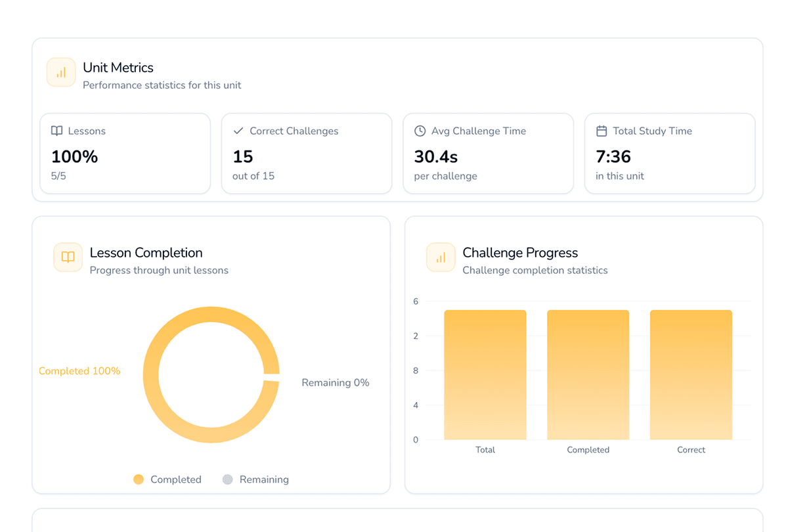Select the Completed bar in chart
This screenshot has height=532, width=788.
[588, 374]
